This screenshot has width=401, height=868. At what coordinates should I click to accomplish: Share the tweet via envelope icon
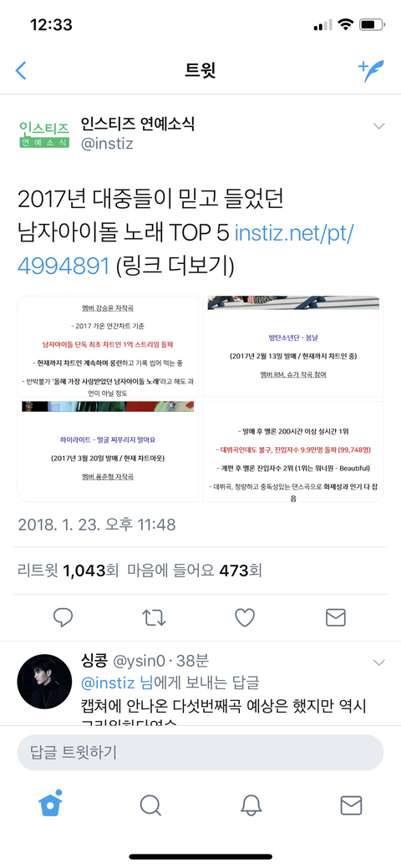(336, 617)
